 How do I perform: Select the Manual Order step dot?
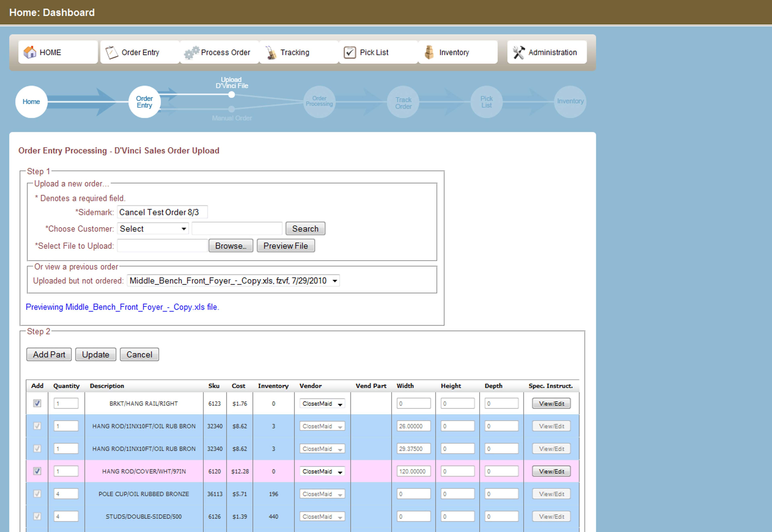[x=231, y=109]
